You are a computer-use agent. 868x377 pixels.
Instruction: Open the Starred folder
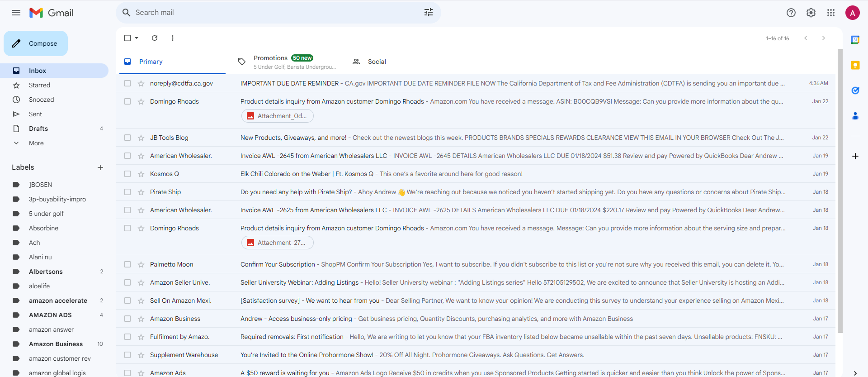pyautogui.click(x=54, y=85)
